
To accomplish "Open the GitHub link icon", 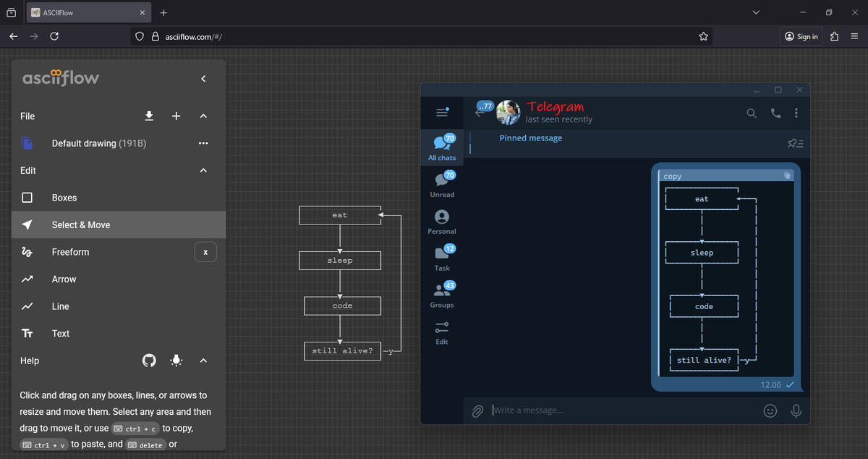I will [149, 361].
